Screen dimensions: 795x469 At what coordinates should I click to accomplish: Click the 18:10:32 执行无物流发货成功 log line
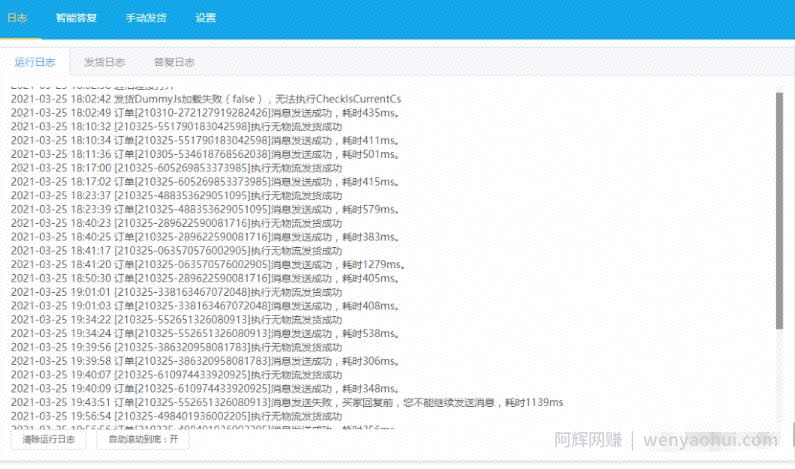click(176, 126)
